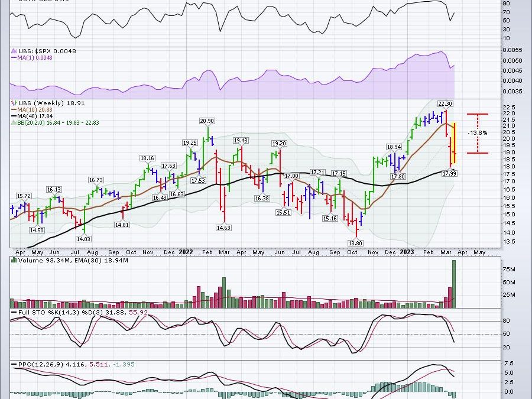The height and width of the screenshot is (399, 532).
Task: Click the 14.03 low price label
Action: pos(83,239)
